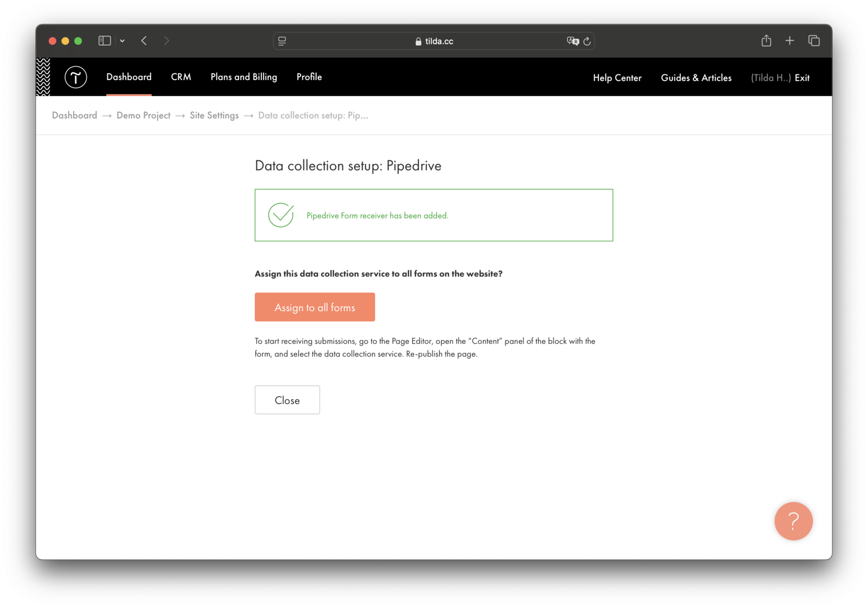This screenshot has width=868, height=607.
Task: Open the Safari share icon
Action: tap(766, 40)
